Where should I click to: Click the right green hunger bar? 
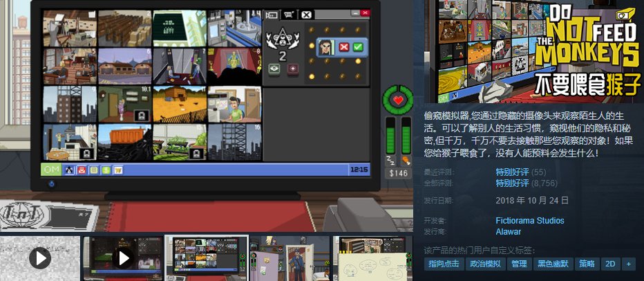point(406,136)
